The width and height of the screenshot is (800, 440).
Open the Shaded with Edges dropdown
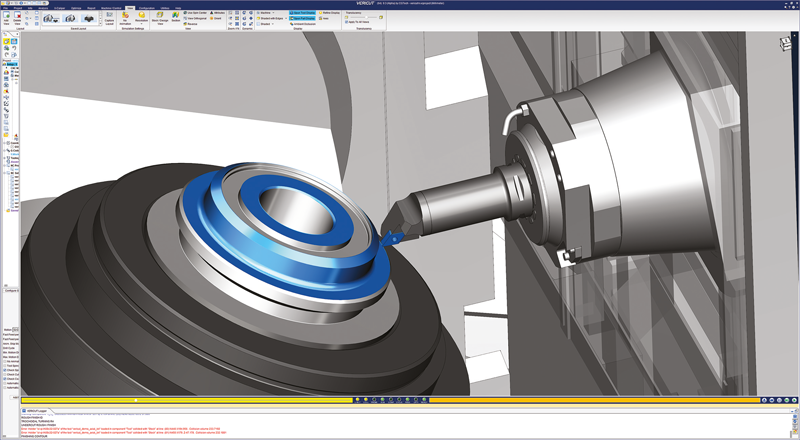(x=272, y=18)
